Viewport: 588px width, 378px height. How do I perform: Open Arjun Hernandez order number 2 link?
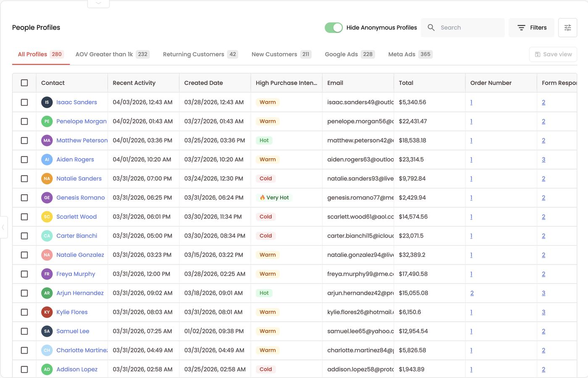(472, 293)
